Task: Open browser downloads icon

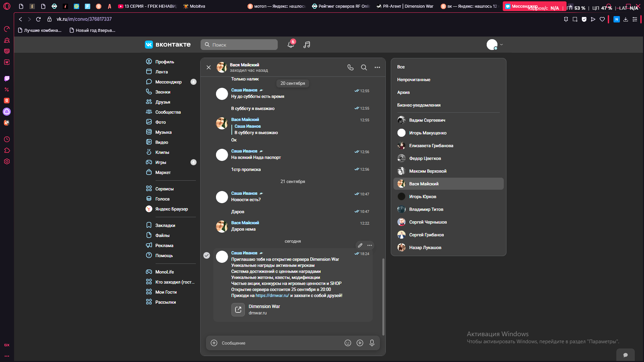Action: click(626, 19)
